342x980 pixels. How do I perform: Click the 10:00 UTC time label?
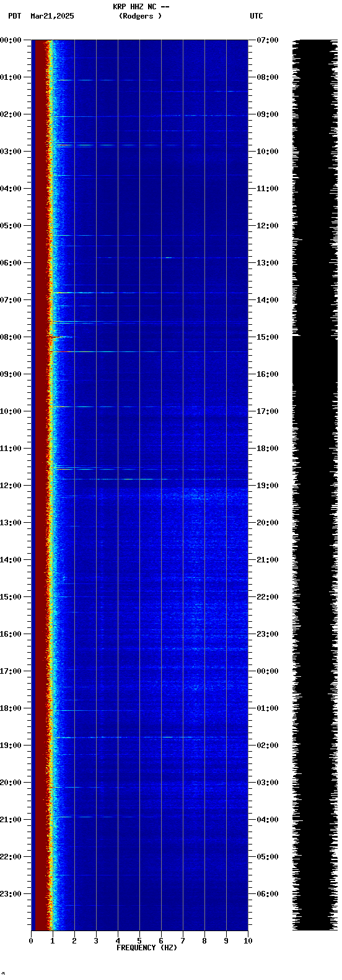click(x=267, y=152)
